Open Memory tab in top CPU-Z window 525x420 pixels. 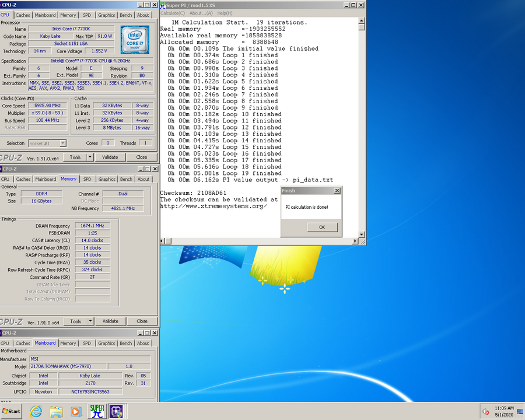click(68, 15)
